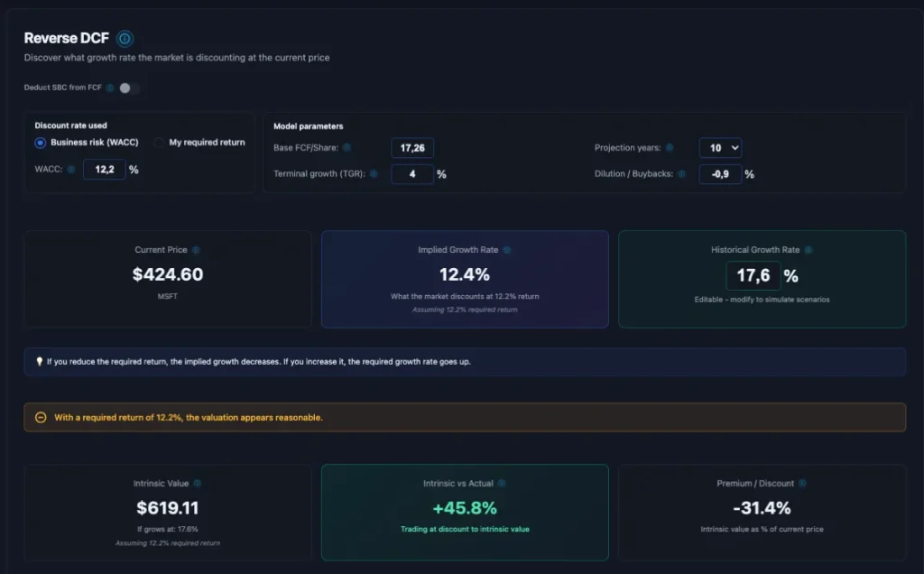Viewport: 924px width, 574px height.
Task: Click the 'Discount rate used' heading
Action: coord(70,125)
